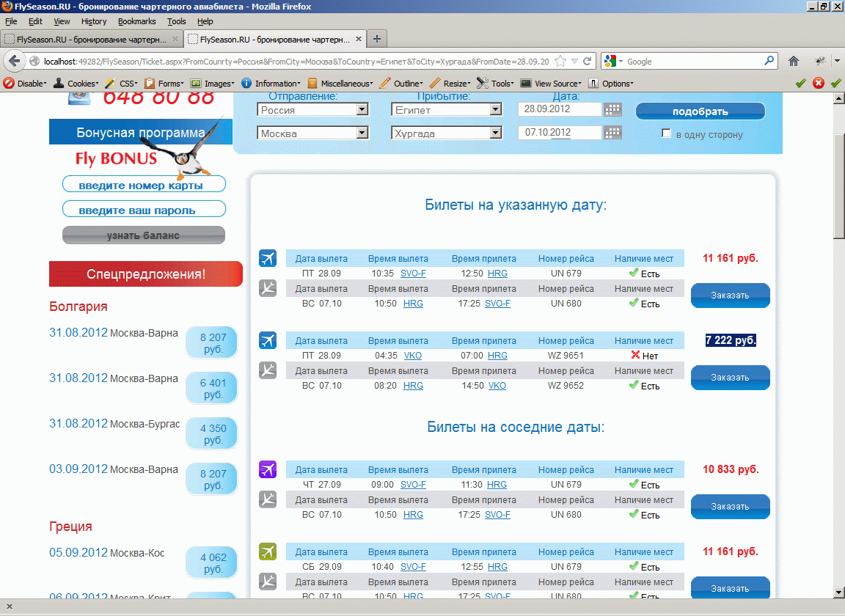The height and width of the screenshot is (616, 845).
Task: Click green plane icon for 29.09 flight
Action: (x=267, y=552)
